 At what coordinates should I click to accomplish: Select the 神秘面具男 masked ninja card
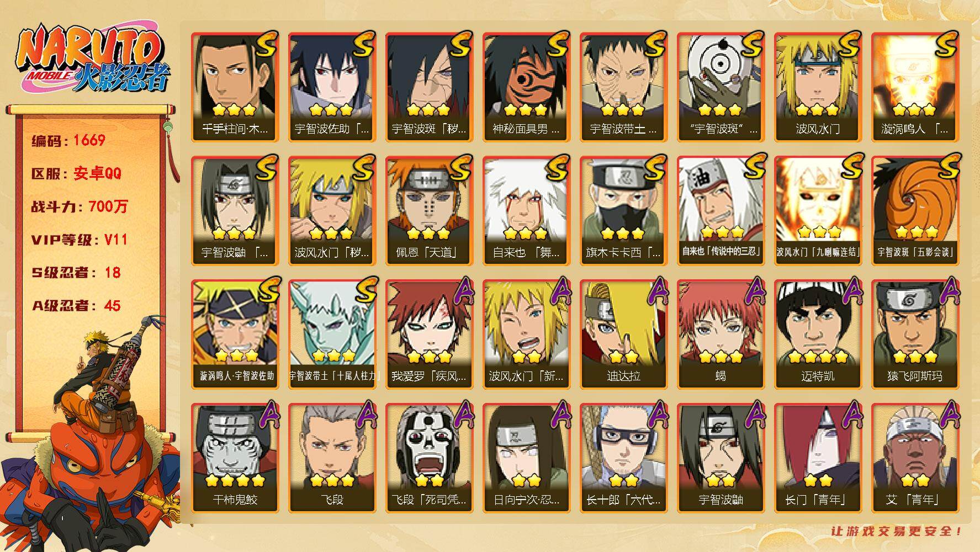click(x=526, y=87)
